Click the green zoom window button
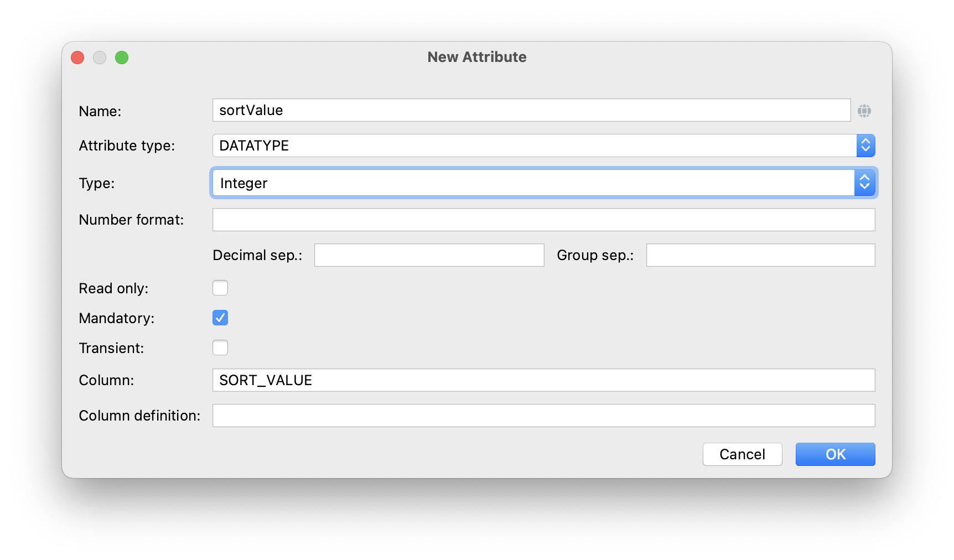The image size is (954, 560). pos(122,58)
